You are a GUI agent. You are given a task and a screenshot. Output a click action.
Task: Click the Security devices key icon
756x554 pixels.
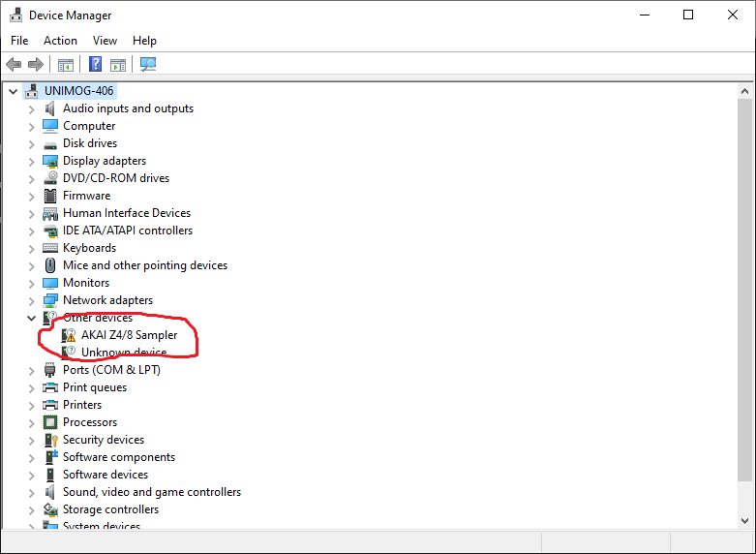[50, 440]
